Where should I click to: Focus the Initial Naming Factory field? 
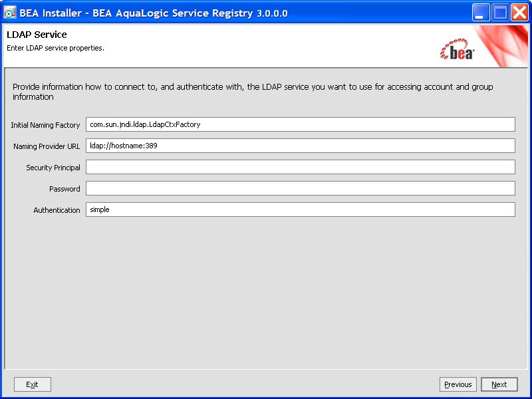pos(301,124)
